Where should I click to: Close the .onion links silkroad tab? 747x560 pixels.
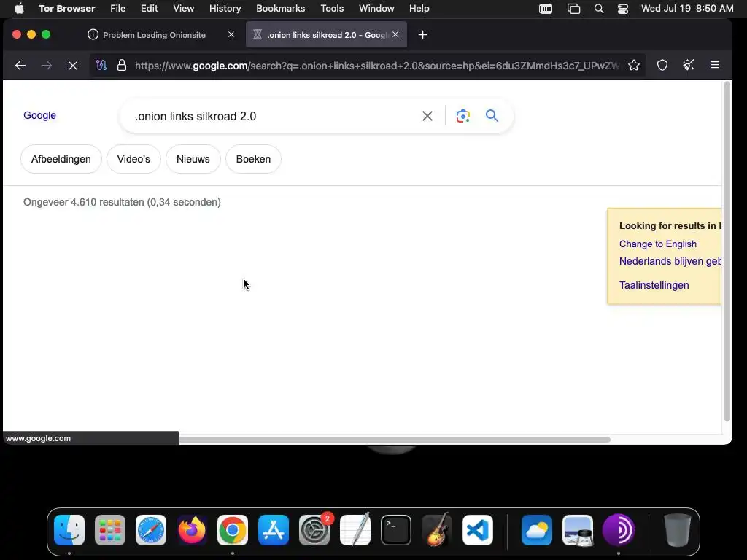pyautogui.click(x=395, y=34)
